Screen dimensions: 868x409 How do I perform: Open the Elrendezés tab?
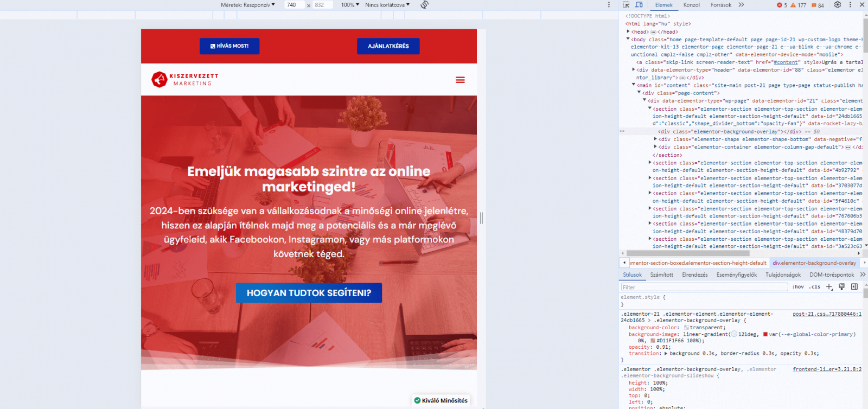695,274
